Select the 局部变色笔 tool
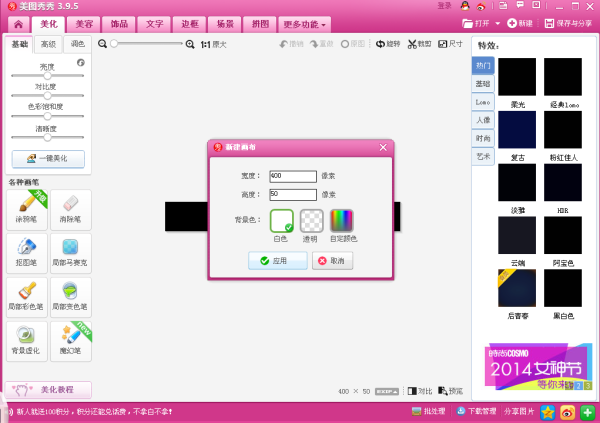The width and height of the screenshot is (600, 423). 71,297
